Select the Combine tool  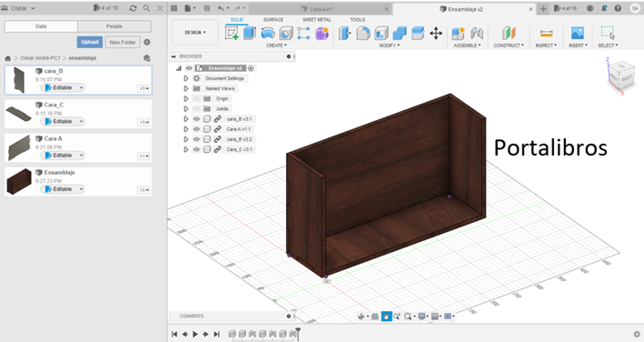(400, 34)
